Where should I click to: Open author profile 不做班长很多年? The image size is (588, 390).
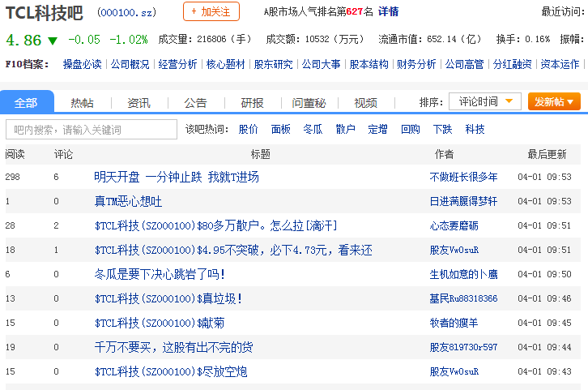[463, 177]
